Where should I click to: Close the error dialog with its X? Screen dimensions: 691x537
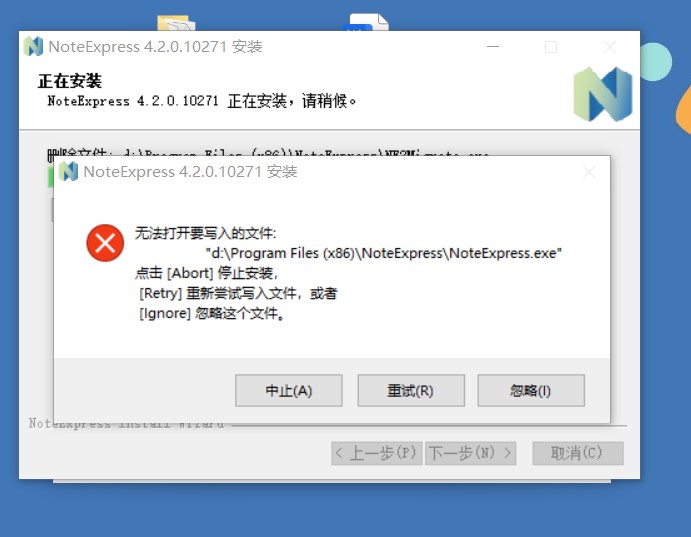coord(589,172)
